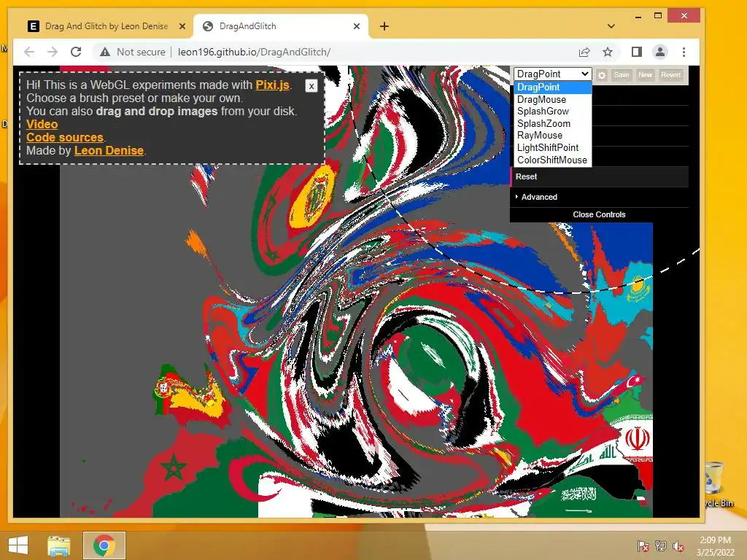
Task: Open the tab search chevron
Action: coord(611,26)
